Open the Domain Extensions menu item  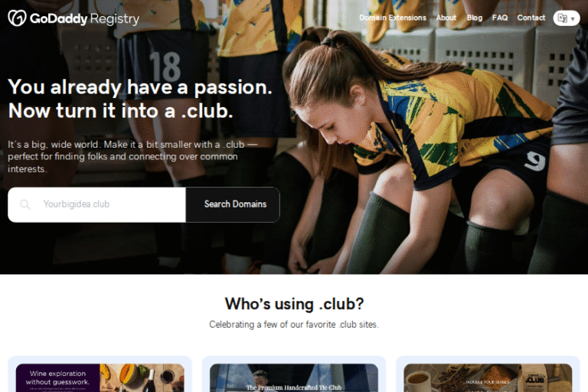point(393,18)
